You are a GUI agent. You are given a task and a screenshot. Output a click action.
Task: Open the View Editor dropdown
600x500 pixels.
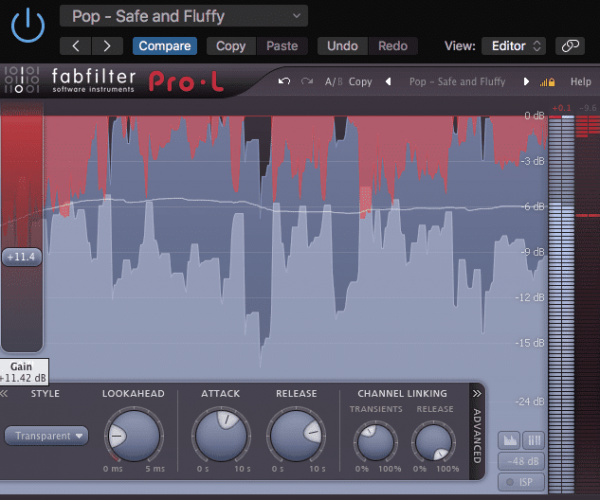coord(514,46)
